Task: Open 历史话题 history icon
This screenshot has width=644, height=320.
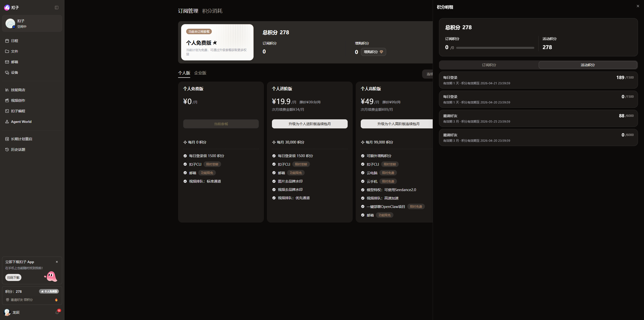Action: pyautogui.click(x=7, y=150)
